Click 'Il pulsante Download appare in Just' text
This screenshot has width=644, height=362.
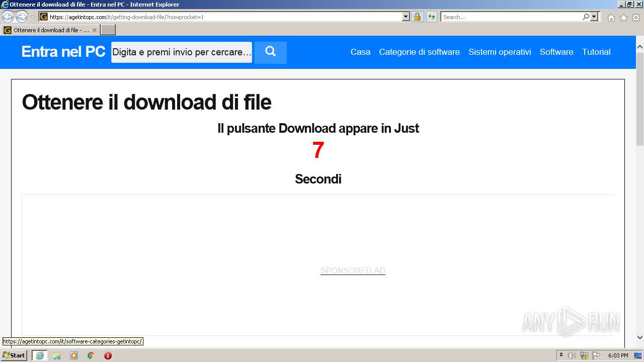[x=318, y=128]
